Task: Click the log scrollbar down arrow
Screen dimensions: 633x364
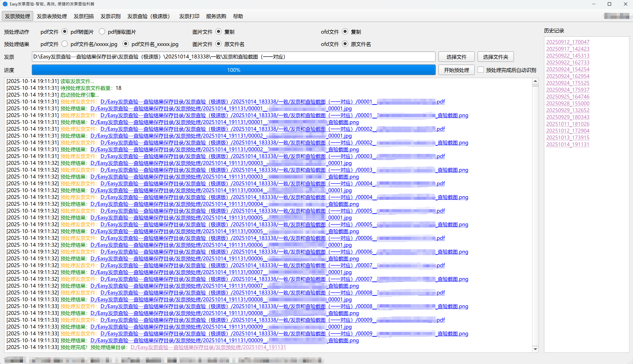Action: click(535, 349)
